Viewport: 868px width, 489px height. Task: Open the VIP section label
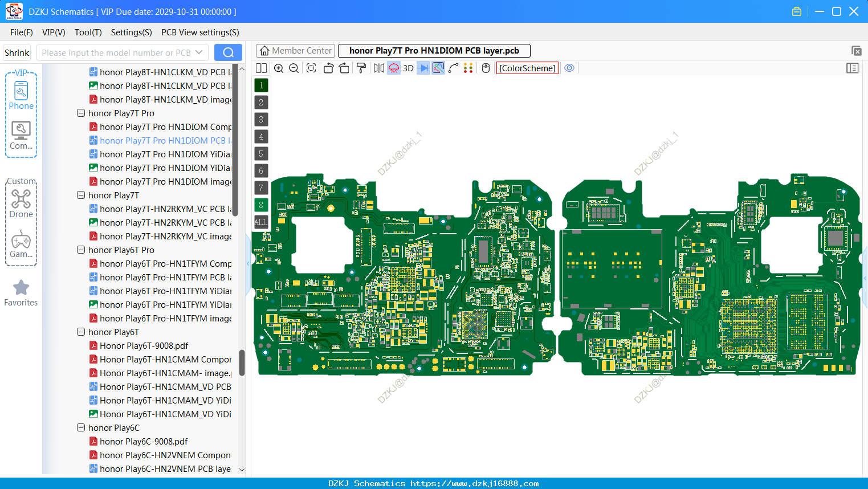21,73
